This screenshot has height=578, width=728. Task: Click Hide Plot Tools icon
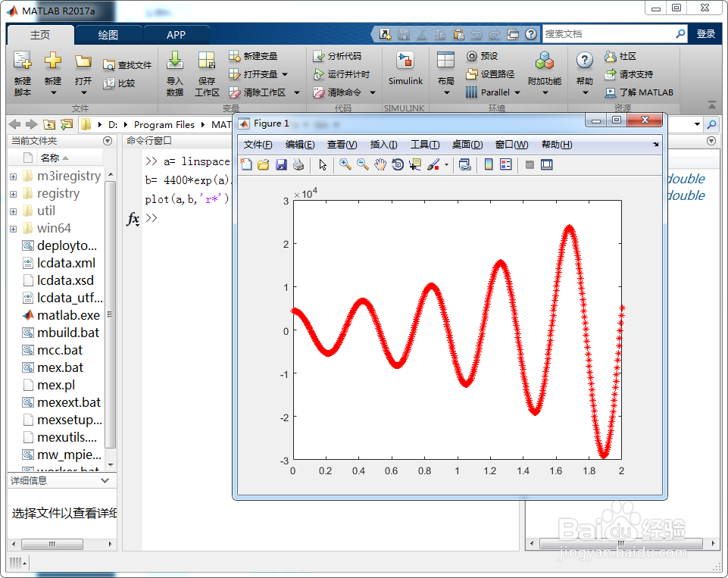point(530,164)
